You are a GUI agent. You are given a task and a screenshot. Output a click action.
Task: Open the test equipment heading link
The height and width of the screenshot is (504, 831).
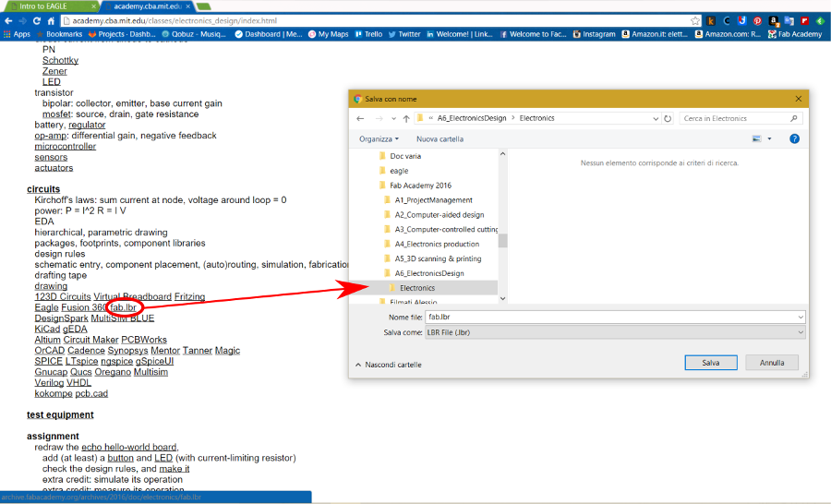point(60,415)
